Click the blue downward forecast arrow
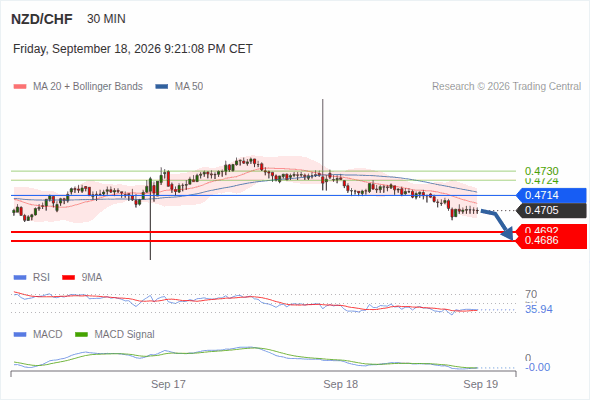590x400 pixels. coord(499,224)
